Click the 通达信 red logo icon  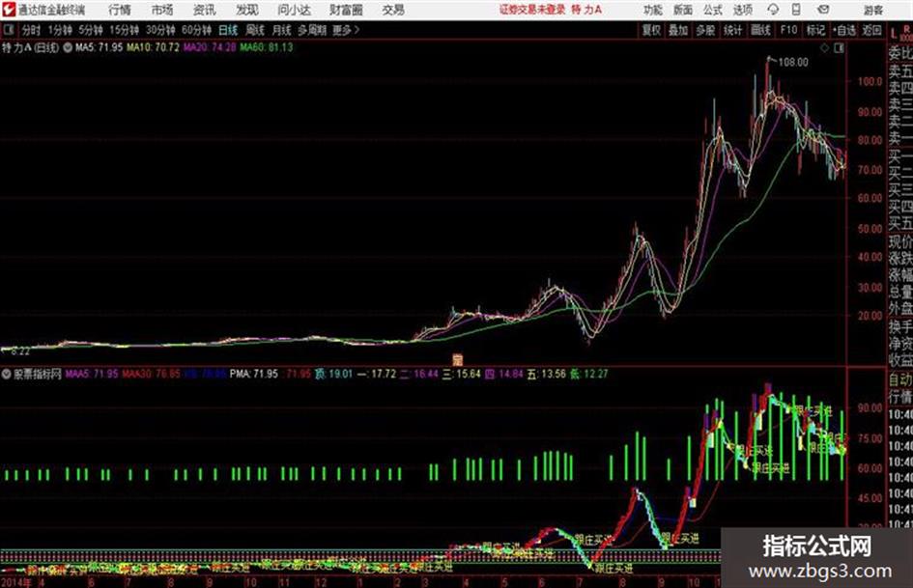(8, 10)
